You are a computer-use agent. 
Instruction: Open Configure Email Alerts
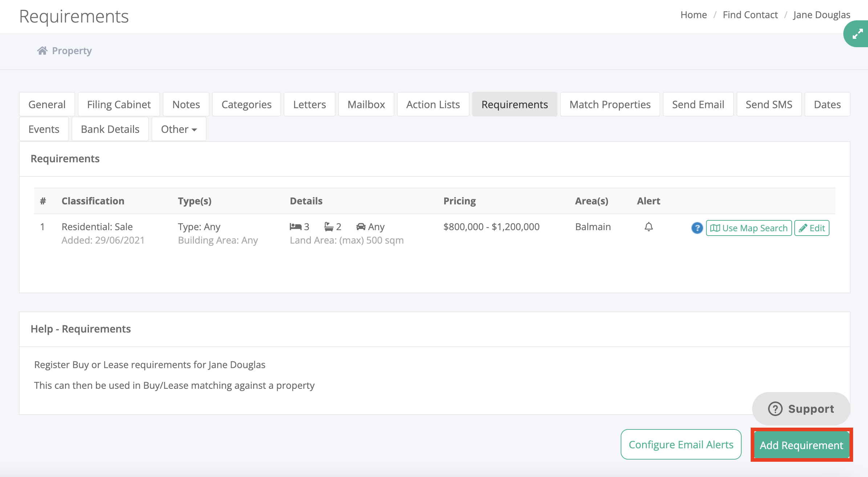pyautogui.click(x=681, y=445)
